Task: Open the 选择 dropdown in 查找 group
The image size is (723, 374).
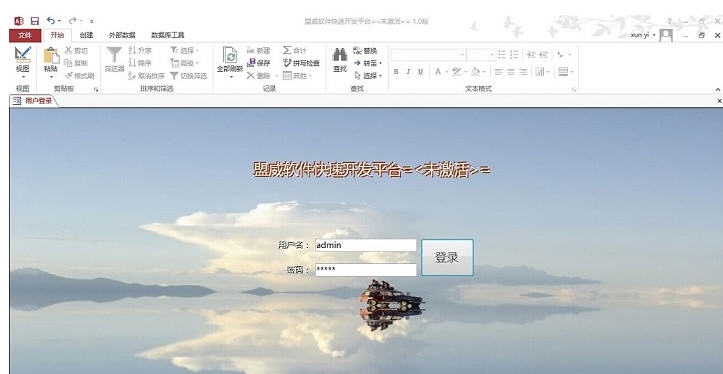Action: click(x=368, y=76)
